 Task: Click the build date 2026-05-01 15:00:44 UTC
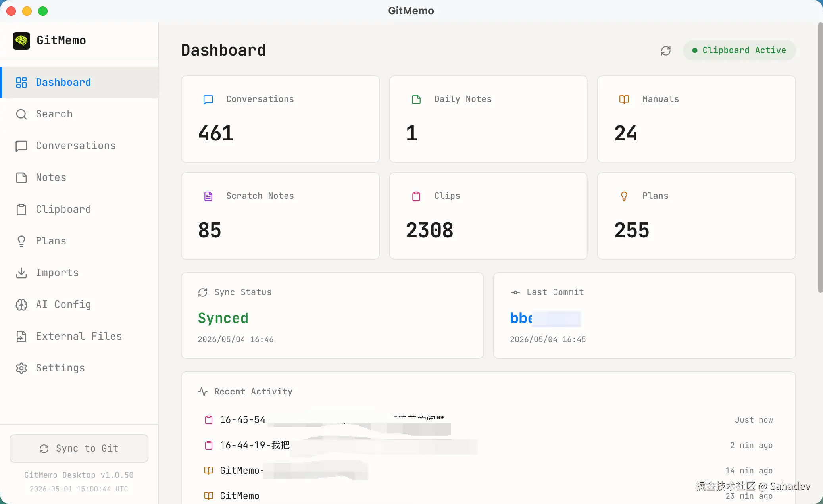click(x=79, y=489)
